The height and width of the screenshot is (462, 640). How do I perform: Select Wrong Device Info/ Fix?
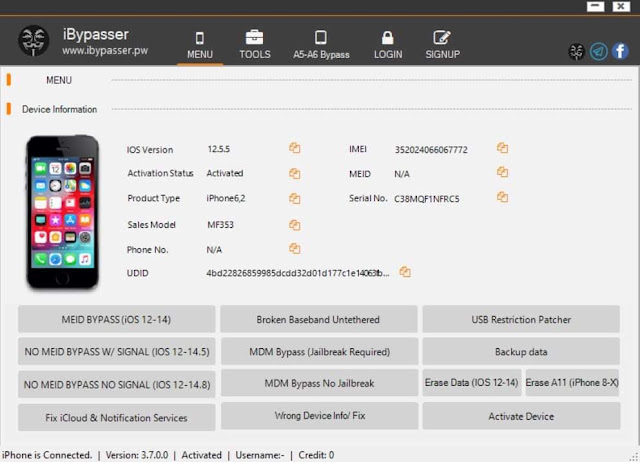320,416
